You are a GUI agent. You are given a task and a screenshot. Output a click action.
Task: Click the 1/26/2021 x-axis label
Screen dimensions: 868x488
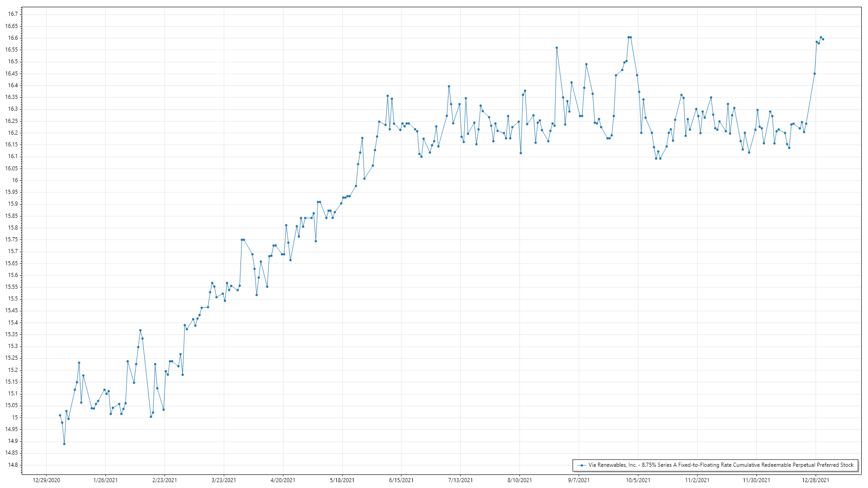pos(105,480)
